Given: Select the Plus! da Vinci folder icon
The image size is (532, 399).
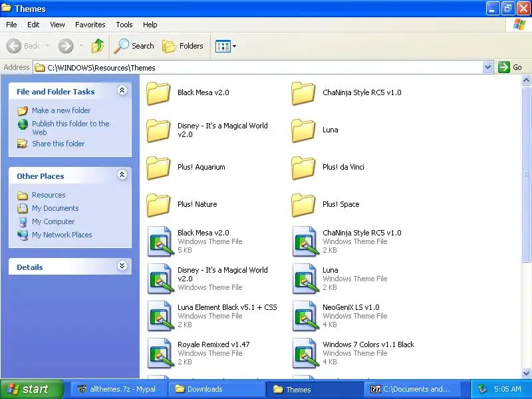Looking at the screenshot, I should click(303, 168).
